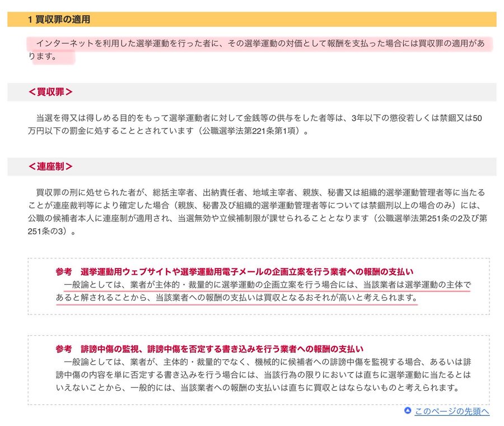Screen dimensions: 504x426
Task: Click the '＜買収罪＞' subheading
Action: tap(50, 92)
